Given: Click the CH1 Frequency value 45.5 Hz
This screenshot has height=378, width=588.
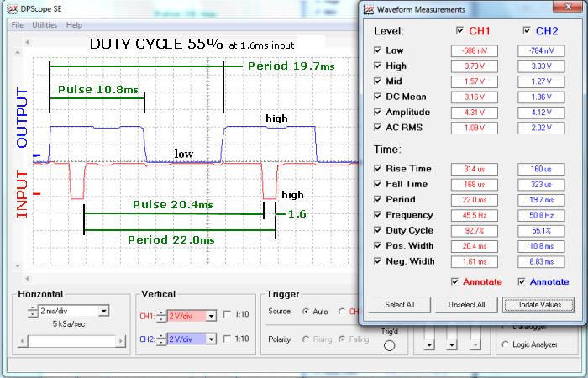Looking at the screenshot, I should tap(475, 215).
